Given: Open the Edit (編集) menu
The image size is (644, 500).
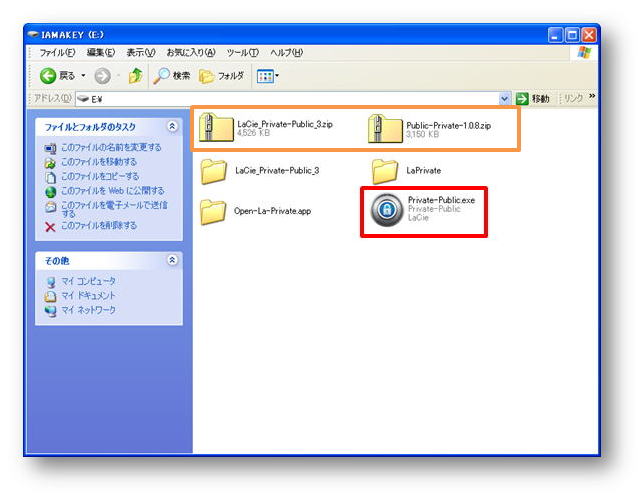Looking at the screenshot, I should (101, 53).
